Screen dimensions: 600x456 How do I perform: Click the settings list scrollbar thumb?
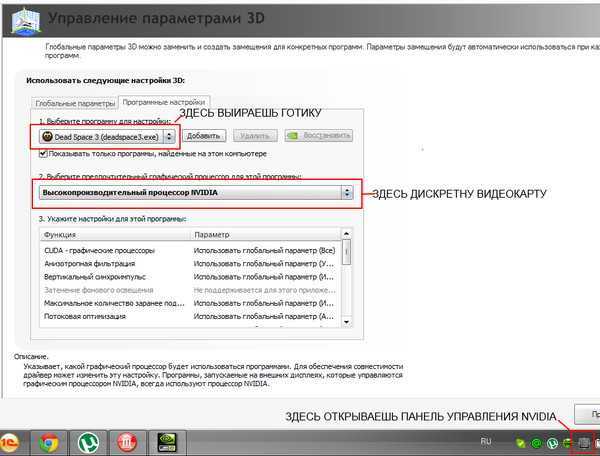pyautogui.click(x=346, y=252)
